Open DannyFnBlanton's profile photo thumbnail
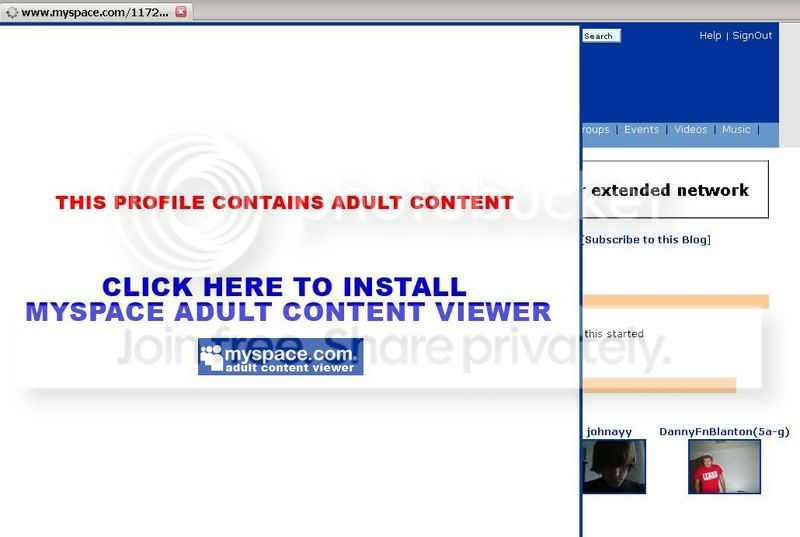This screenshot has height=537, width=800. click(x=724, y=467)
